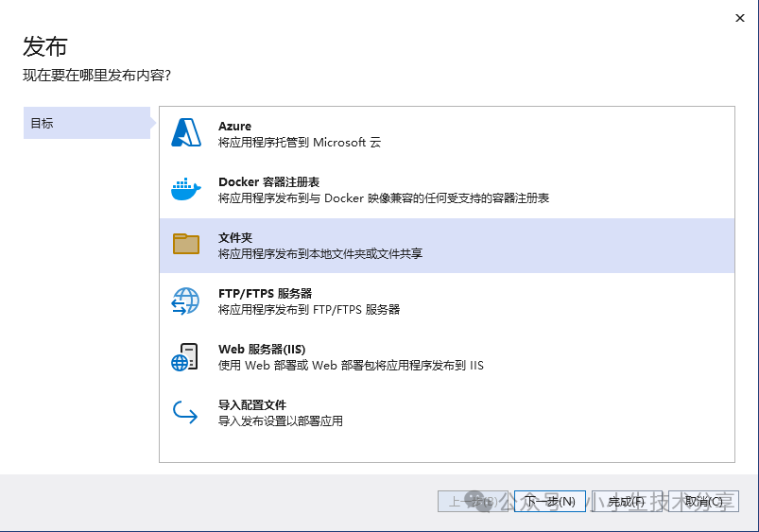This screenshot has width=759, height=532.
Task: Select 导入配置文件 option
Action: tap(251, 404)
